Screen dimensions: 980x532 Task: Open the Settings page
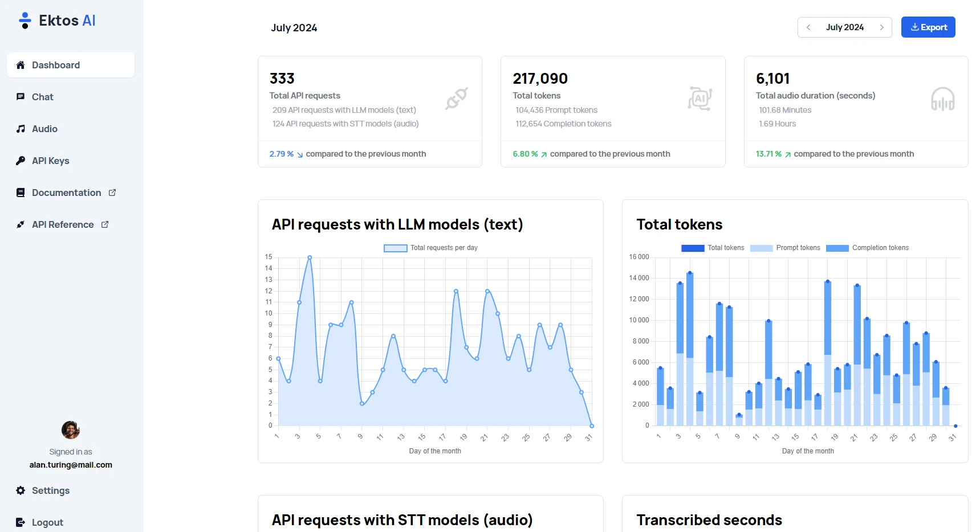(71, 490)
